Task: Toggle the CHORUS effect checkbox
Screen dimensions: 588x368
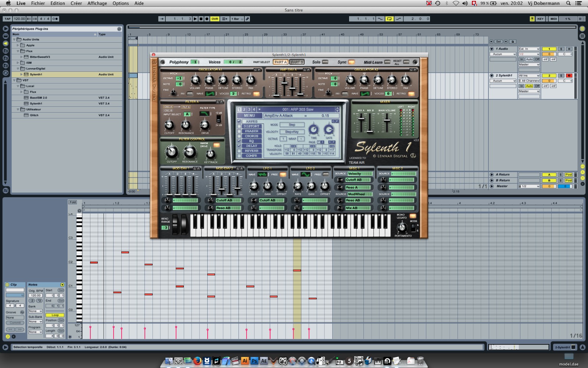Action: pyautogui.click(x=239, y=136)
